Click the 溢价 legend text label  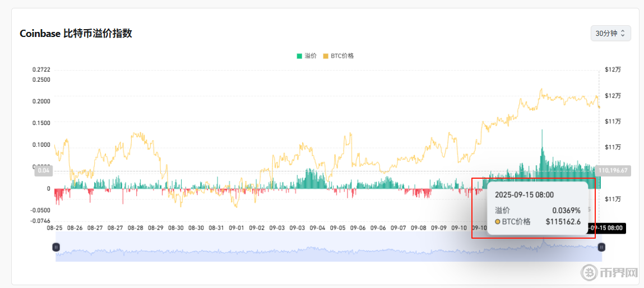point(311,56)
